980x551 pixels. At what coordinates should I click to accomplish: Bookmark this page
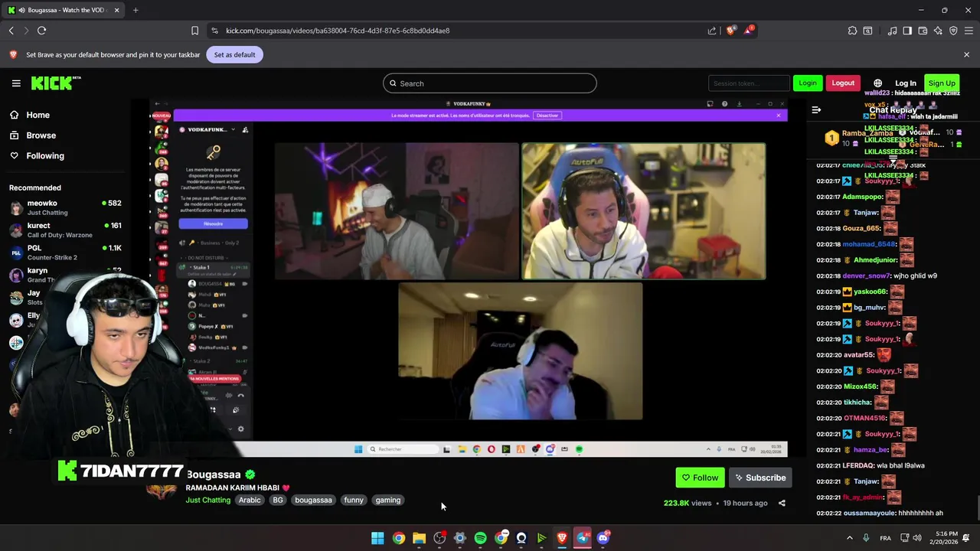click(194, 31)
